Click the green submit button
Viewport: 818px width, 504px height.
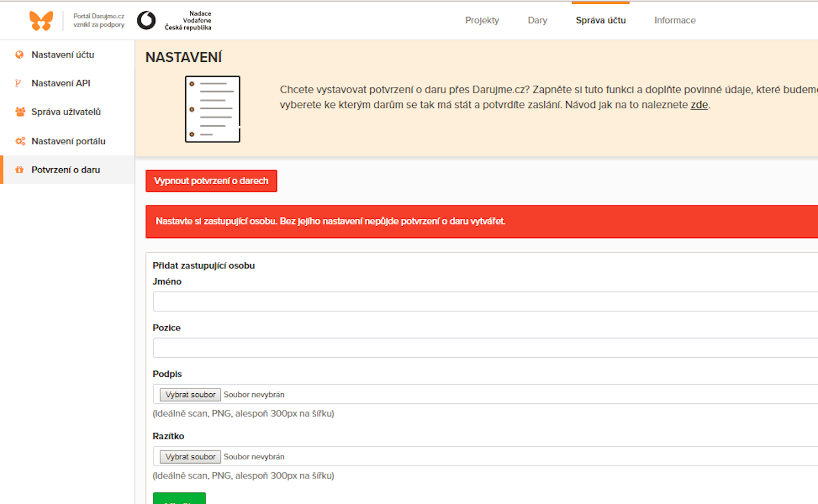(179, 499)
